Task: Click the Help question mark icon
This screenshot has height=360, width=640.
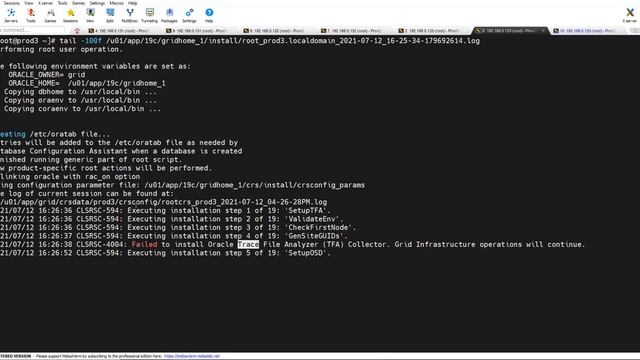Action: tap(209, 16)
